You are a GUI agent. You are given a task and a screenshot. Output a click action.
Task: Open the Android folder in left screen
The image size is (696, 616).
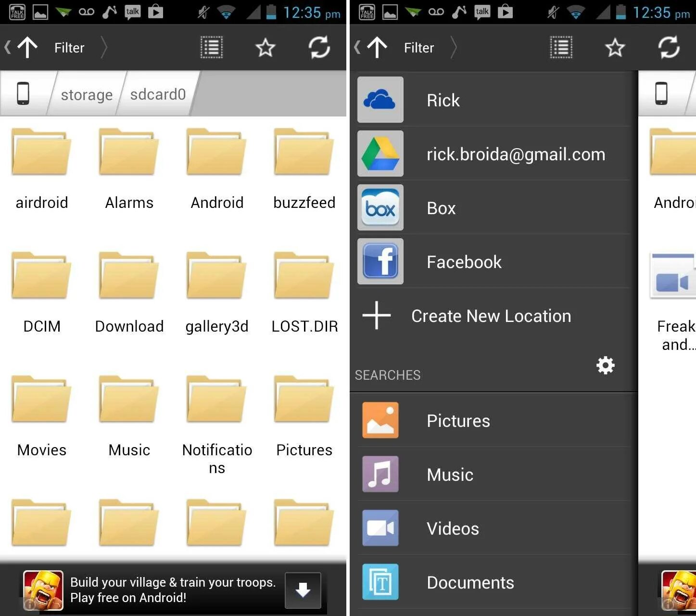click(217, 168)
